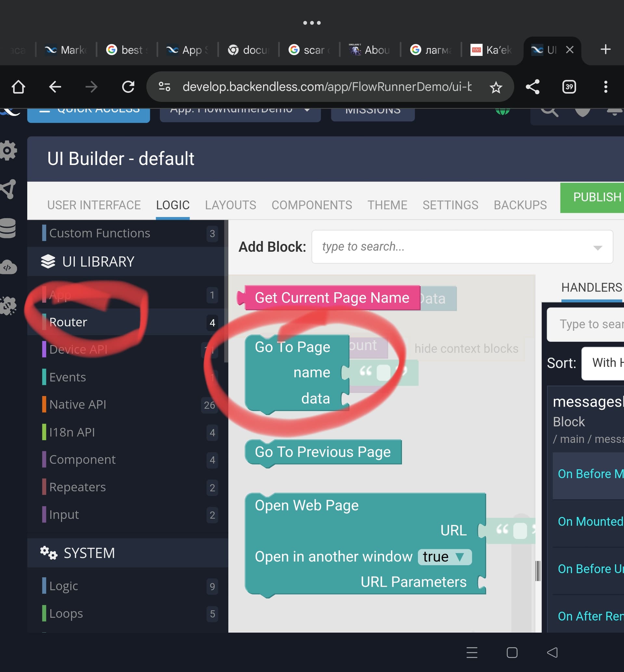Bookmark page with star icon

(x=495, y=87)
